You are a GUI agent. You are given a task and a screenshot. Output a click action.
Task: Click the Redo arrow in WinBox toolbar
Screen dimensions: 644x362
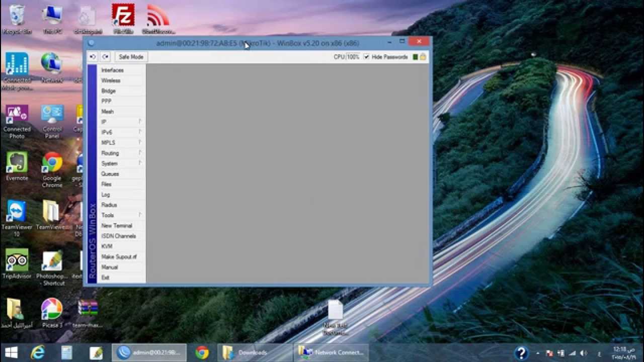click(105, 57)
